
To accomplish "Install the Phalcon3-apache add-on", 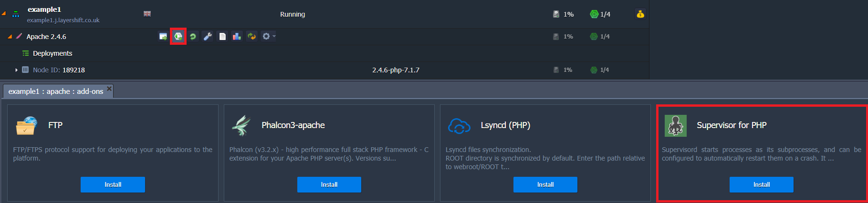I will tap(329, 184).
